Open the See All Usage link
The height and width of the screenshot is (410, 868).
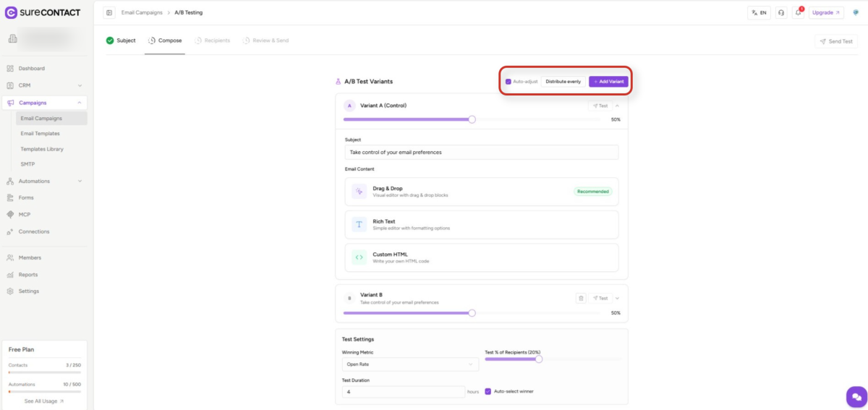[x=44, y=401]
